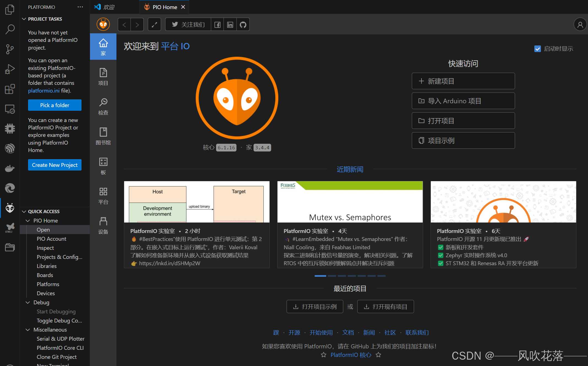Click the Pick a folder button
The width and height of the screenshot is (588, 366).
point(55,105)
